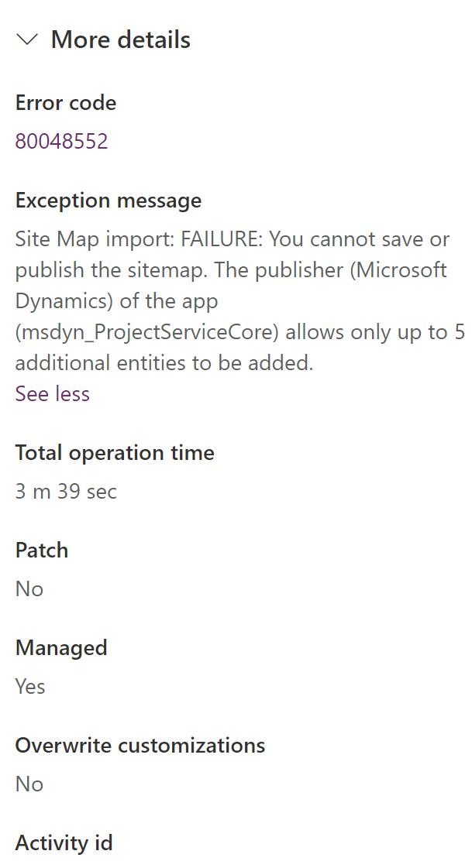The width and height of the screenshot is (472, 868).
Task: Click the Activity id heading
Action: [64, 842]
